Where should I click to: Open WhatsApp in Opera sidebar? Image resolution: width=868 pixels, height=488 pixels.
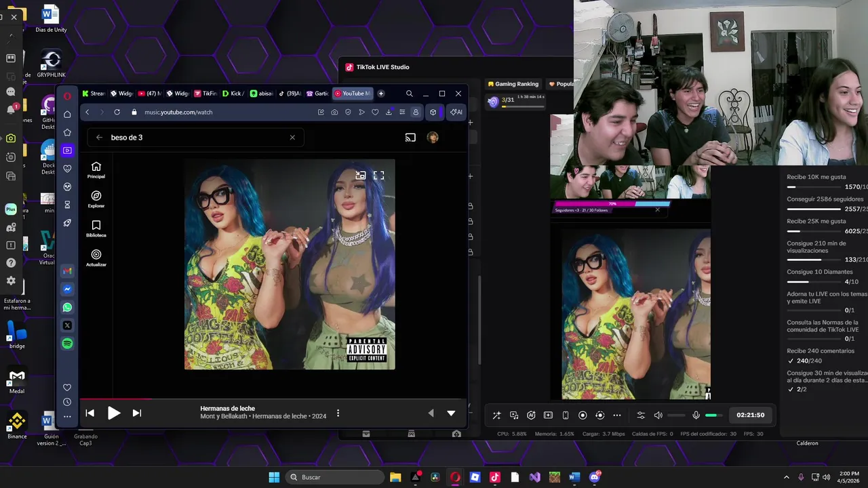tap(67, 307)
